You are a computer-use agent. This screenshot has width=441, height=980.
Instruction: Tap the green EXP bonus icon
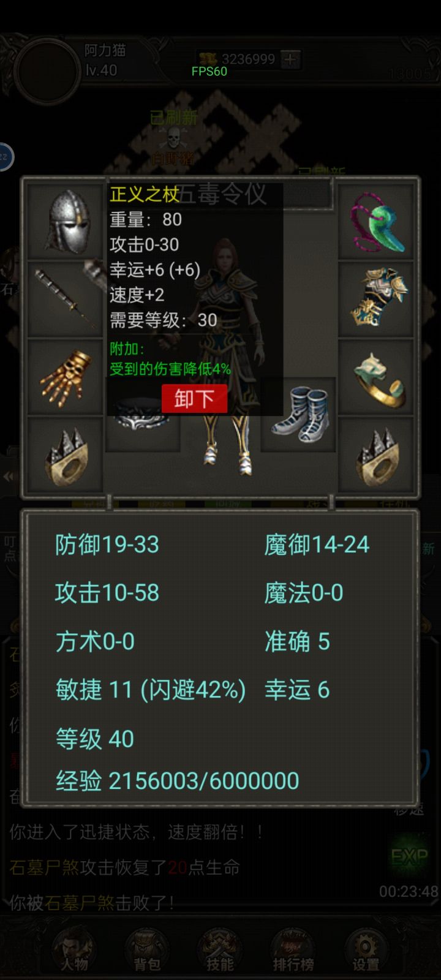pyautogui.click(x=409, y=857)
